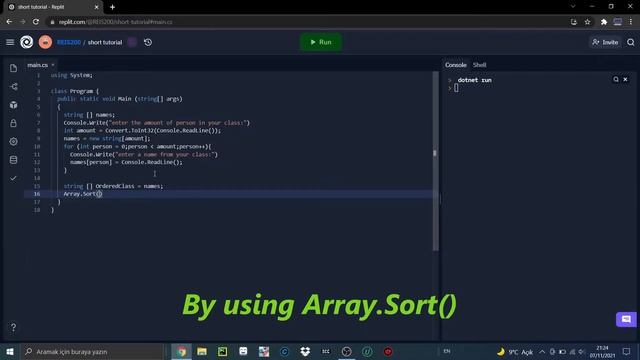The image size is (640, 360).
Task: Open the Packages sidebar panel
Action: click(x=13, y=105)
